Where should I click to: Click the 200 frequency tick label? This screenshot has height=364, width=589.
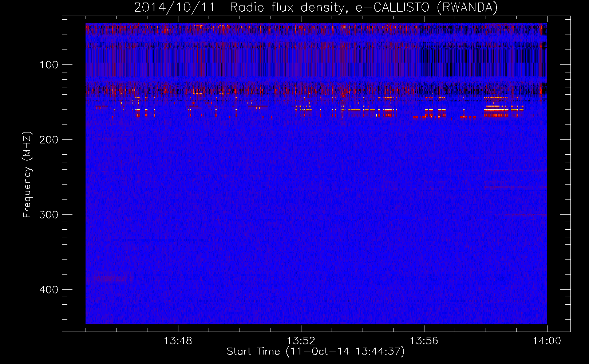pos(49,140)
